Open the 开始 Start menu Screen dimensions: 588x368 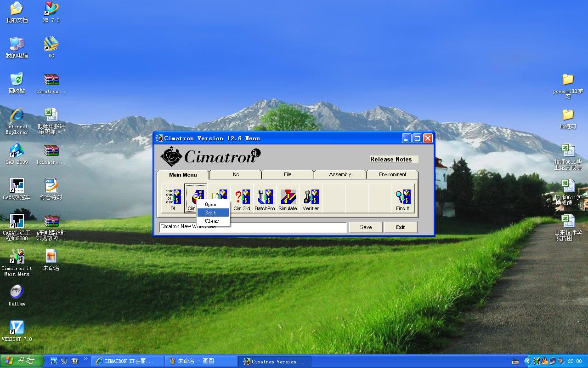(22, 361)
